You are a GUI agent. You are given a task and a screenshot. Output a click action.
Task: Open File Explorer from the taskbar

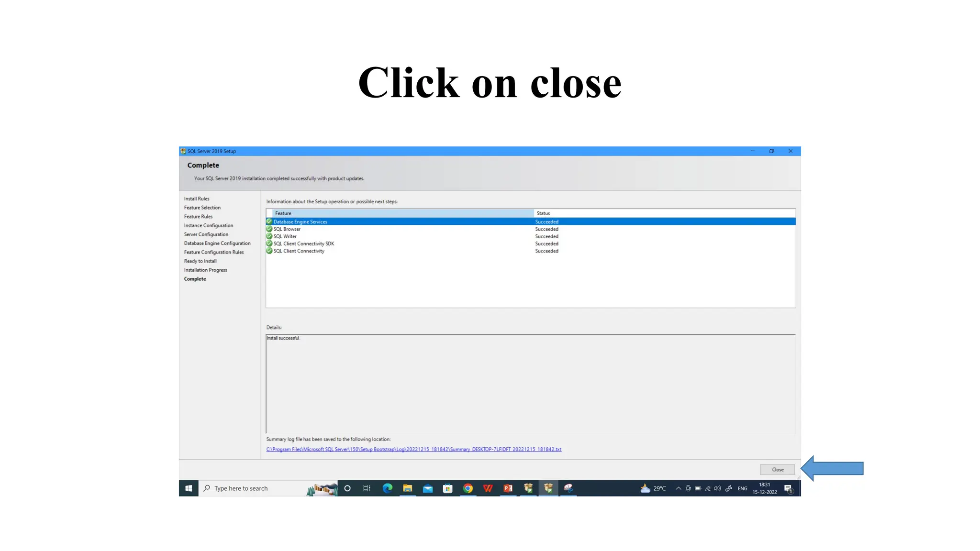[x=408, y=488]
